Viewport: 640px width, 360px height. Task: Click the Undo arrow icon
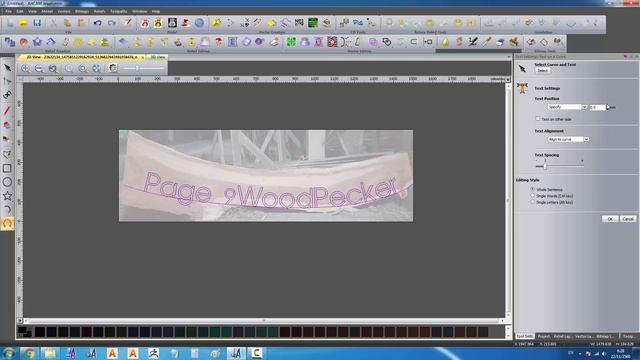point(98,23)
